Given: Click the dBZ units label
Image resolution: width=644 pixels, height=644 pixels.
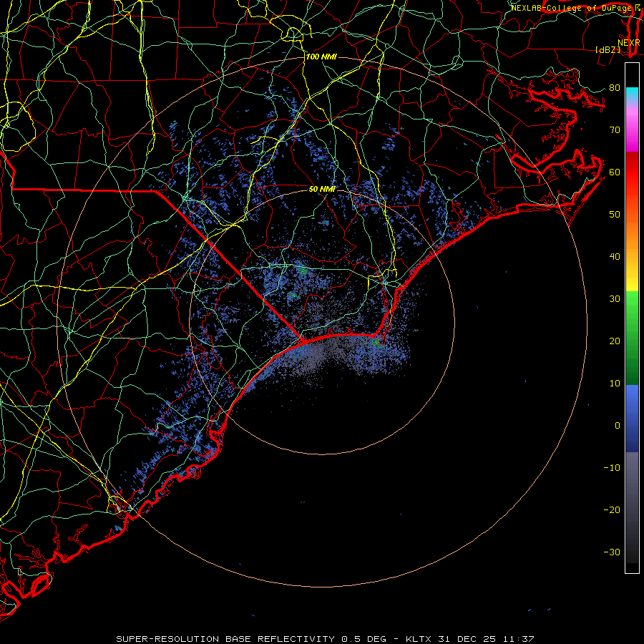Looking at the screenshot, I should coord(608,49).
